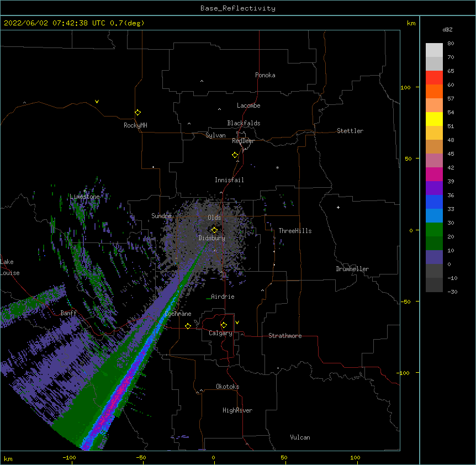Click the white caret marker west of Ponoka
The height and width of the screenshot is (465, 476).
pyautogui.click(x=202, y=81)
